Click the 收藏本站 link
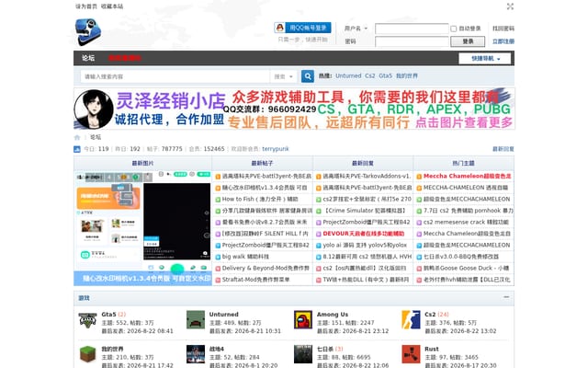This screenshot has height=368, width=588. click(112, 6)
